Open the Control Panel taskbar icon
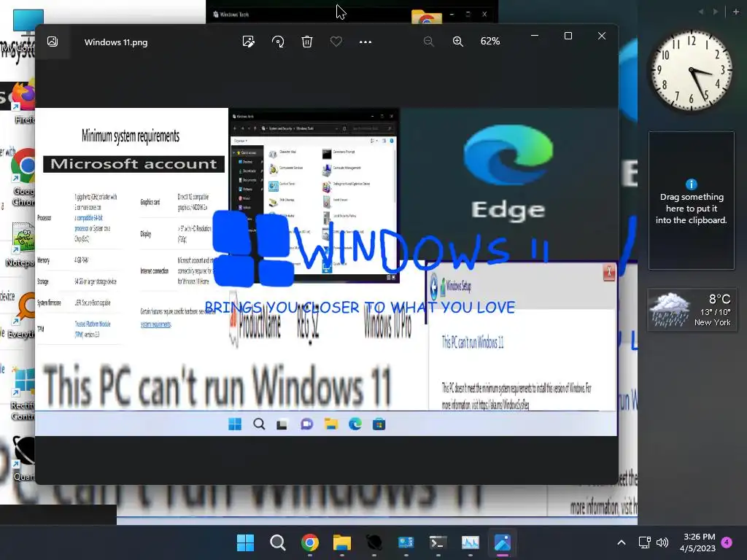Screen dimensions: 747x560 [406, 542]
